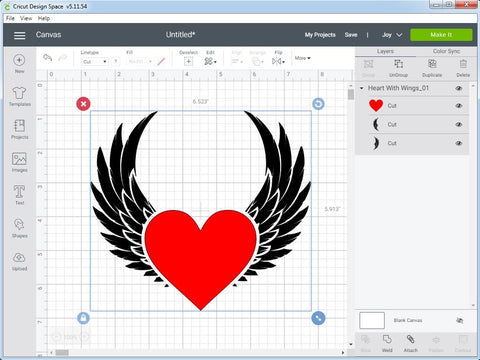Switch to the Layers tab
The width and height of the screenshot is (480, 360).
[385, 51]
